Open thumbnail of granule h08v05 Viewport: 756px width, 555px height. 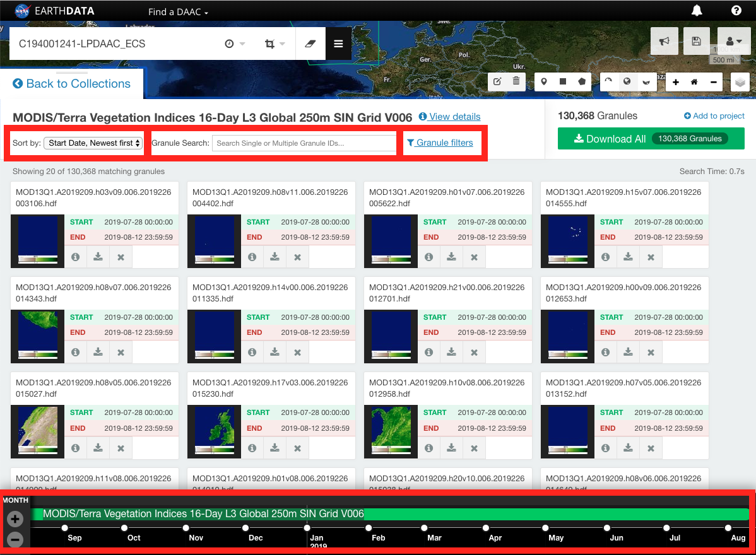(x=38, y=431)
